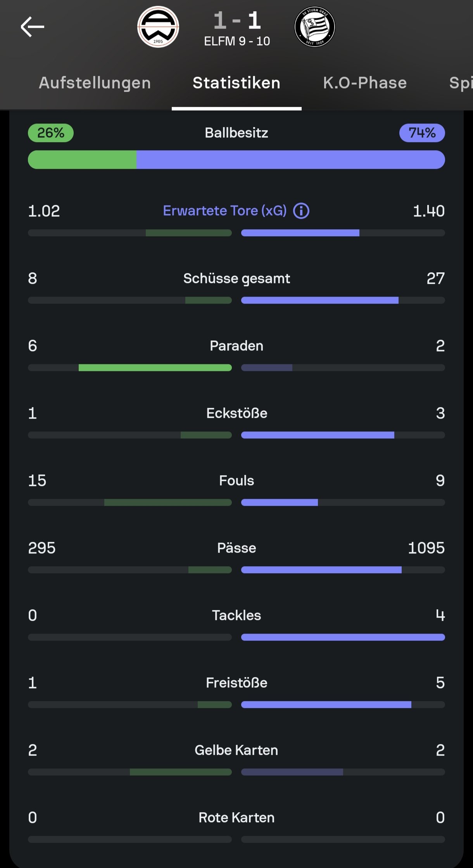Tap the green 26% possession badge
The height and width of the screenshot is (868, 473).
tap(51, 133)
